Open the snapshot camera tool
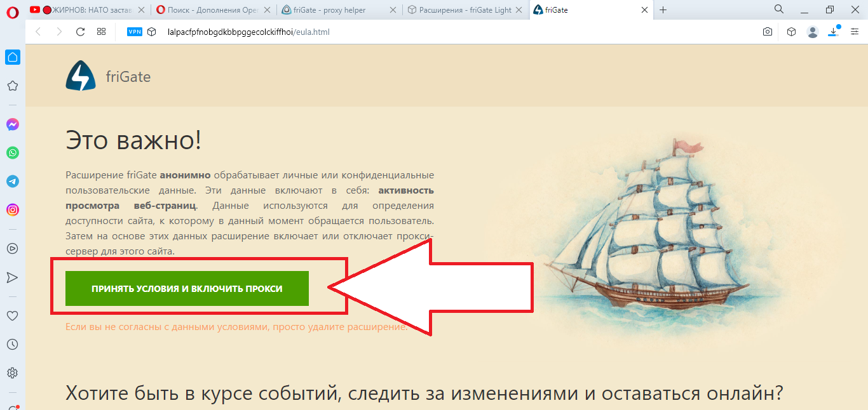Viewport: 868px width, 410px height. point(768,32)
